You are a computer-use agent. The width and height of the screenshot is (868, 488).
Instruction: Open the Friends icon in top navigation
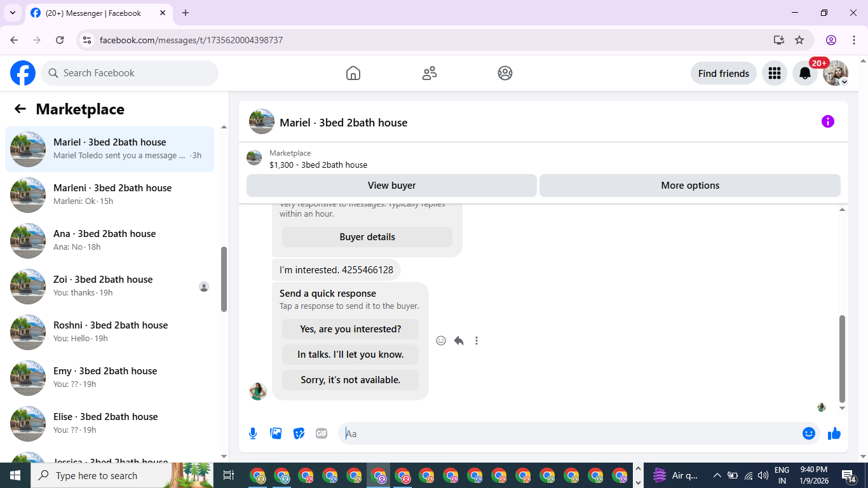(x=430, y=73)
